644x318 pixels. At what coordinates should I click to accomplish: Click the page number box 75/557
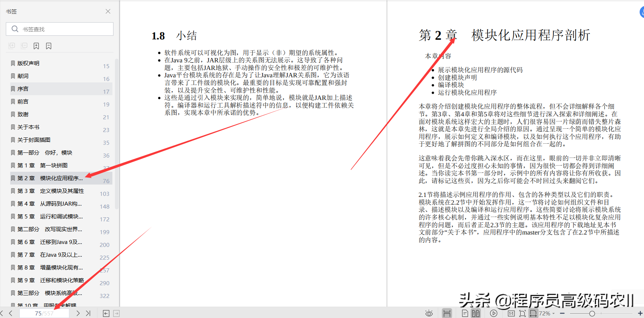point(44,313)
